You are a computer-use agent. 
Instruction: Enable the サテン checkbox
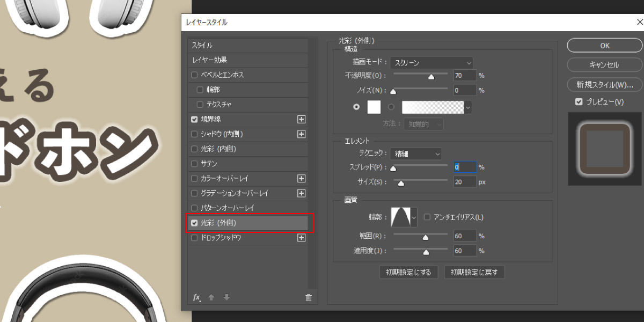tap(194, 163)
